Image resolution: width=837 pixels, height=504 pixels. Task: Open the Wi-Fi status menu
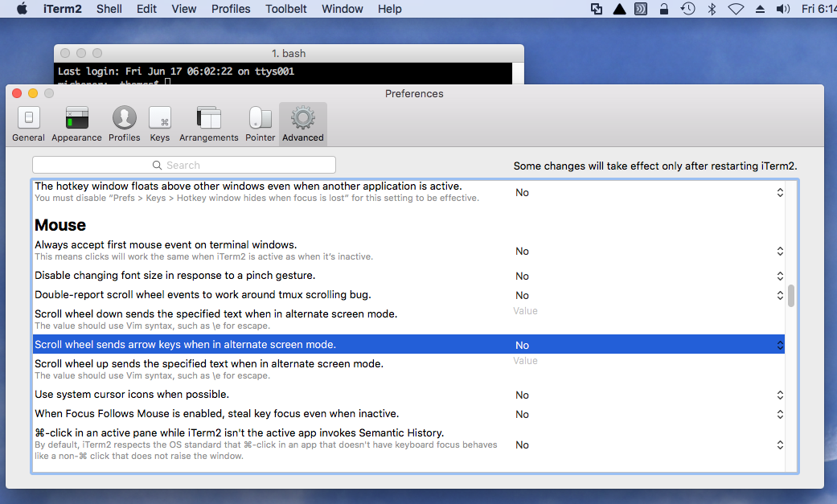(736, 9)
